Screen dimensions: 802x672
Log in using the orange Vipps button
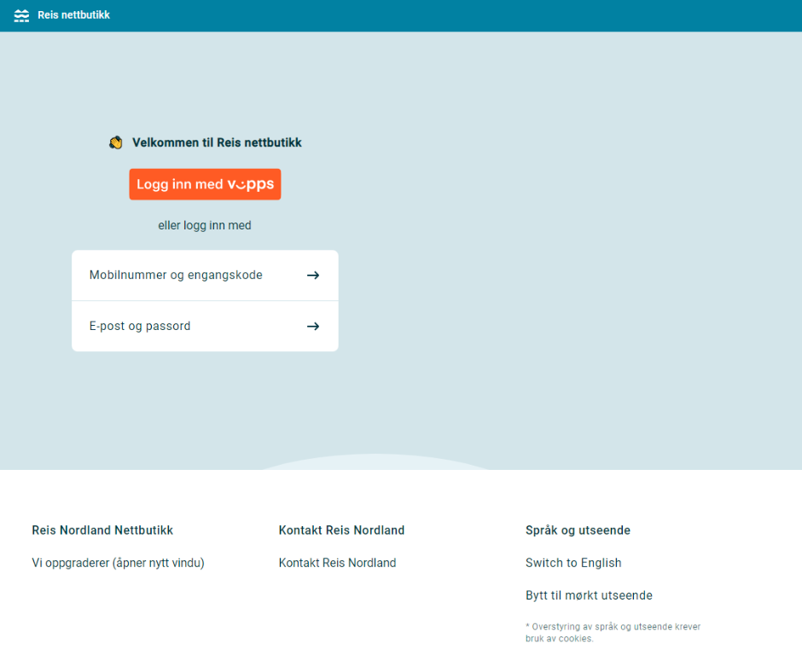(205, 184)
